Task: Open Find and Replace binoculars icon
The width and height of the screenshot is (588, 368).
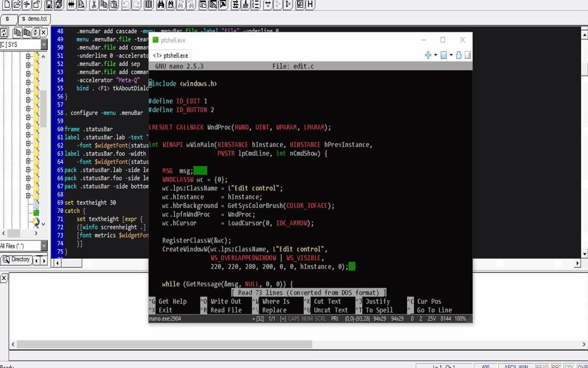Action: click(x=171, y=5)
